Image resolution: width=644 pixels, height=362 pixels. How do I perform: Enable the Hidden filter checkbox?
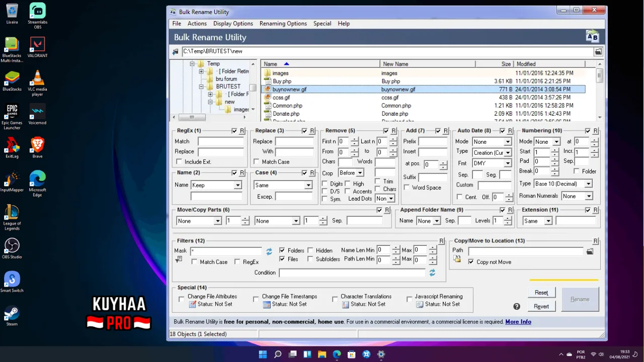coord(310,250)
